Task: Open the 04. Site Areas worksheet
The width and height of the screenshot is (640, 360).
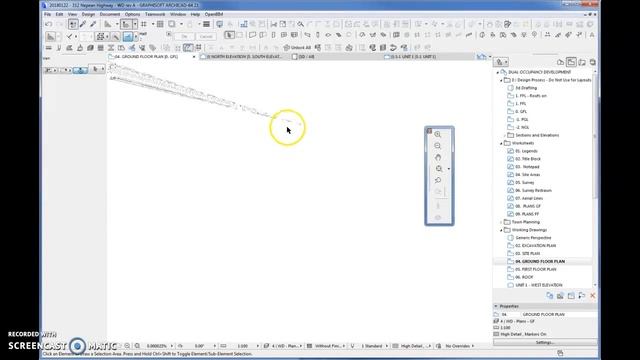Action: point(527,175)
